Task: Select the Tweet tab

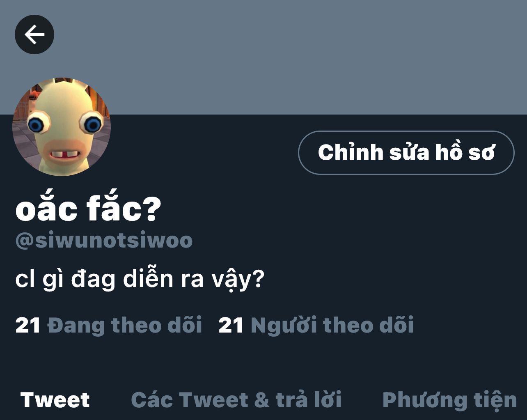Action: click(55, 399)
